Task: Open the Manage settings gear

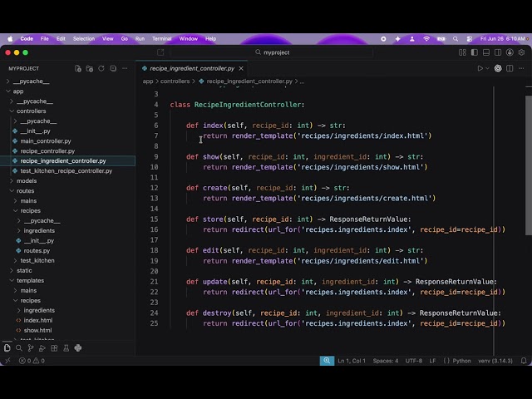Action: (x=521, y=52)
